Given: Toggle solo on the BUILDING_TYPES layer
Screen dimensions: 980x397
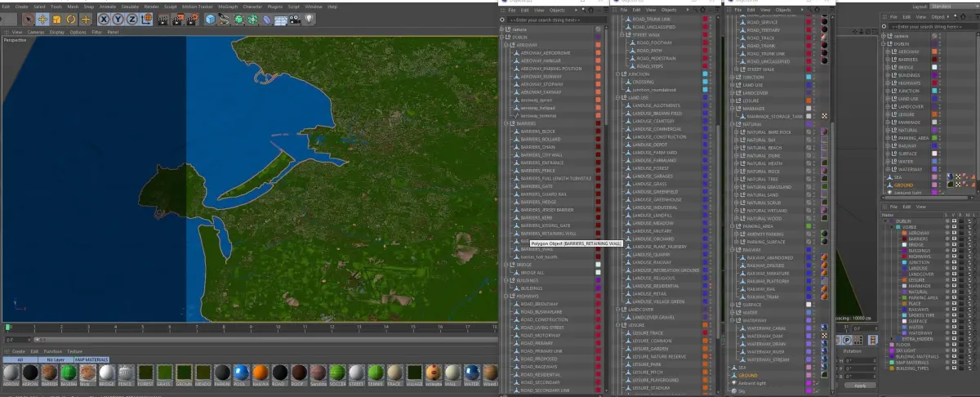Looking at the screenshot, I should tap(947, 368).
